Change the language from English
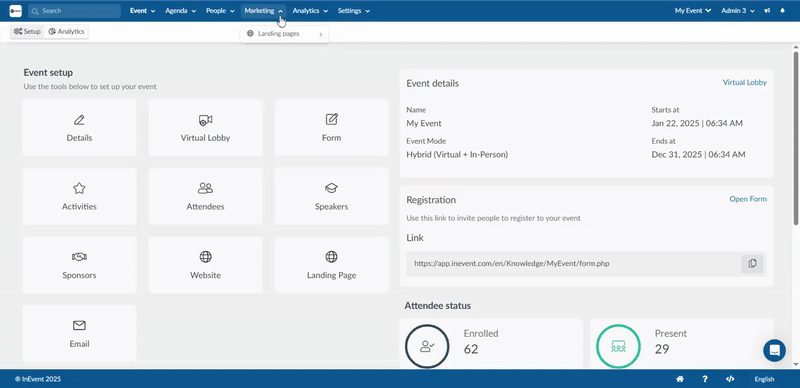This screenshot has height=388, width=800. click(x=764, y=379)
